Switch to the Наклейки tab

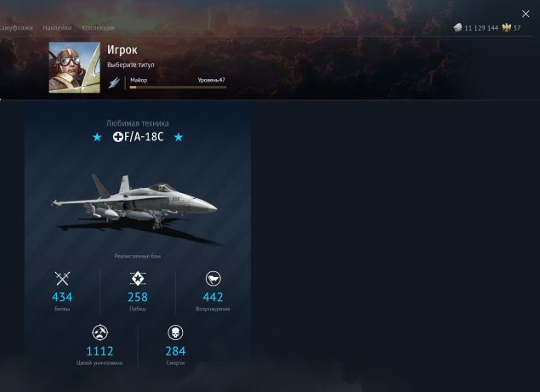pos(57,28)
